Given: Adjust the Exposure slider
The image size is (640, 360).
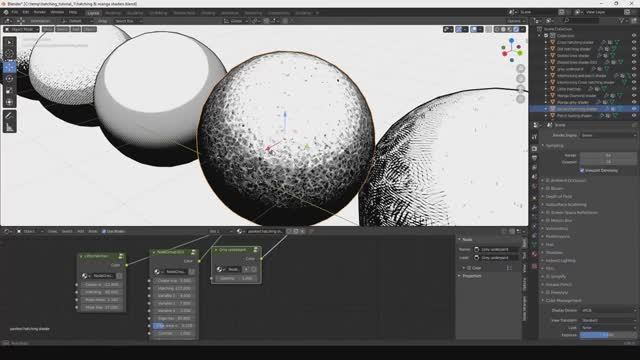Looking at the screenshot, I should [x=608, y=335].
